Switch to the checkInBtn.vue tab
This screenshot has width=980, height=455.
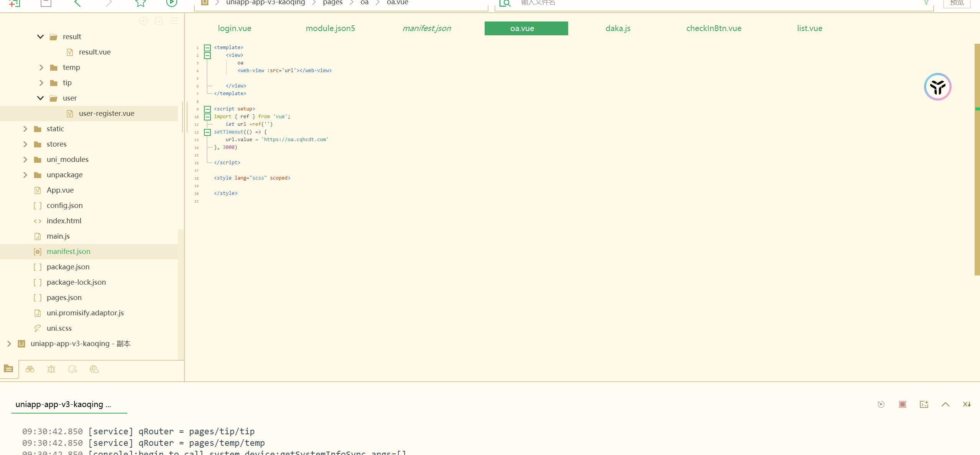pos(714,28)
